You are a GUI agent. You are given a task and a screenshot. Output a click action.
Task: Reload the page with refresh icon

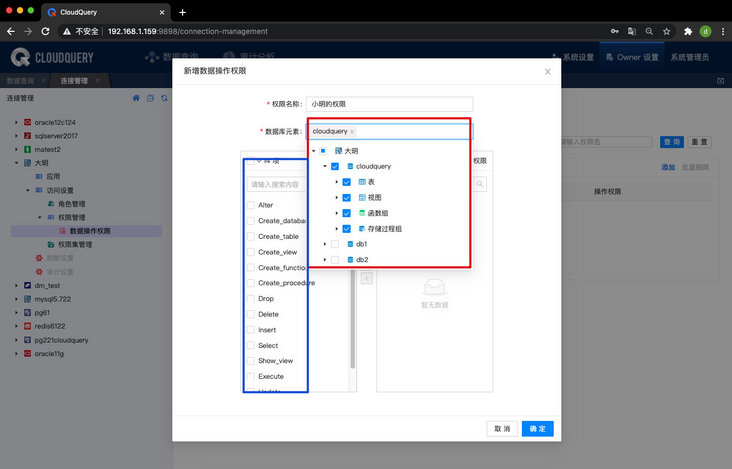coord(45,31)
